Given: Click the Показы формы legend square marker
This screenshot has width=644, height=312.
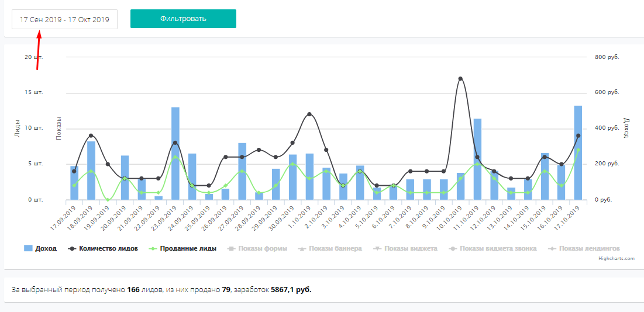Looking at the screenshot, I should click(232, 248).
